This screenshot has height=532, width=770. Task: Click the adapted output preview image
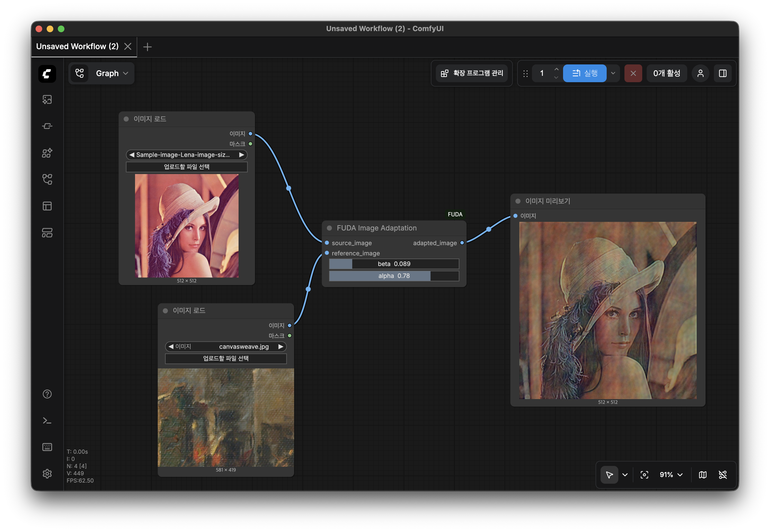tap(607, 310)
